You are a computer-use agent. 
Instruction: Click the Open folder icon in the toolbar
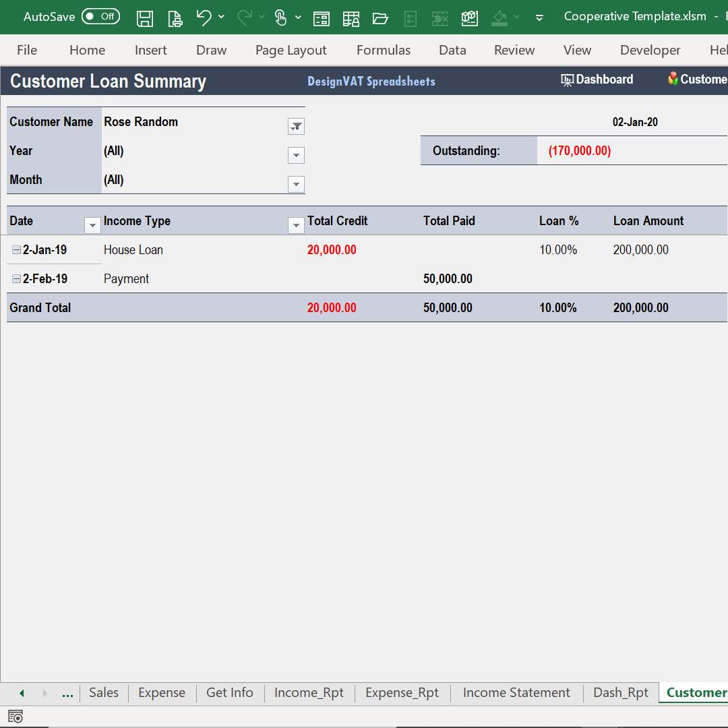pyautogui.click(x=381, y=18)
